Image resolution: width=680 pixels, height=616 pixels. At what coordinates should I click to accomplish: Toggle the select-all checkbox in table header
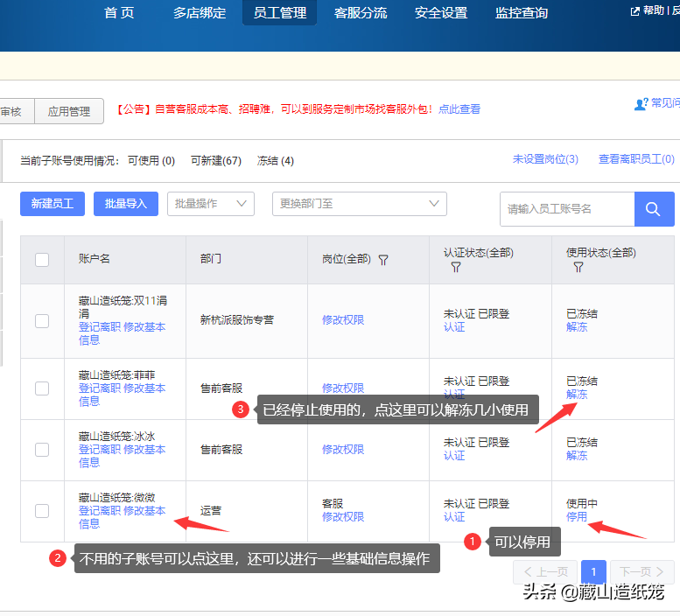[x=42, y=260]
